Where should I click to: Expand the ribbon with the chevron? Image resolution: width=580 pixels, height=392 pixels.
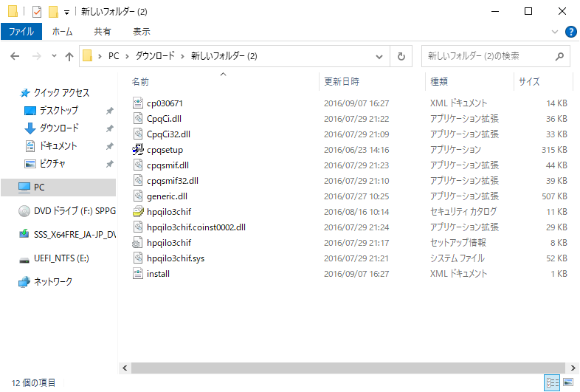tap(554, 32)
